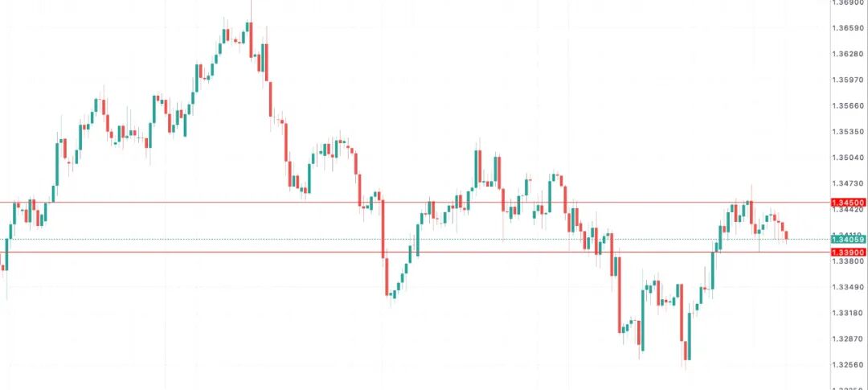Click the 1.33800 price axis label
Screen dimensions: 868x390
tap(848, 261)
